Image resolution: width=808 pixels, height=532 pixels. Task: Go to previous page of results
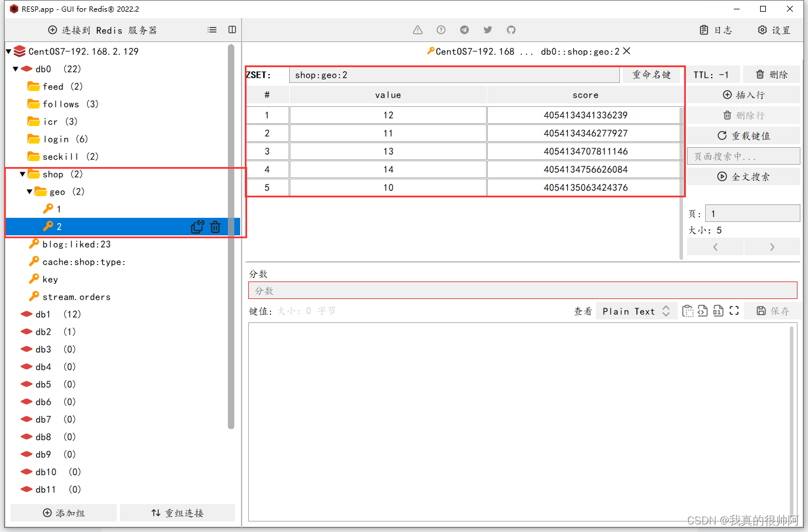click(x=716, y=247)
